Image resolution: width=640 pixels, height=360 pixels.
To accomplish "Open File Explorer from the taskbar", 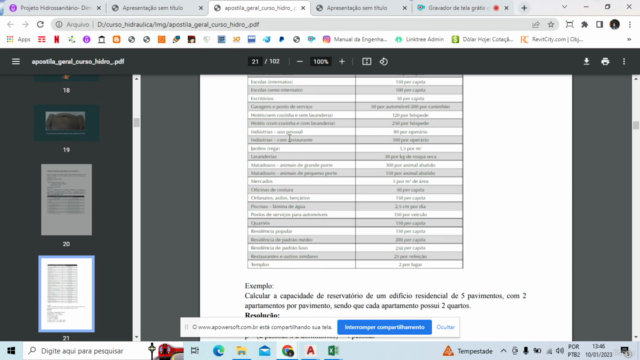I will (241, 351).
